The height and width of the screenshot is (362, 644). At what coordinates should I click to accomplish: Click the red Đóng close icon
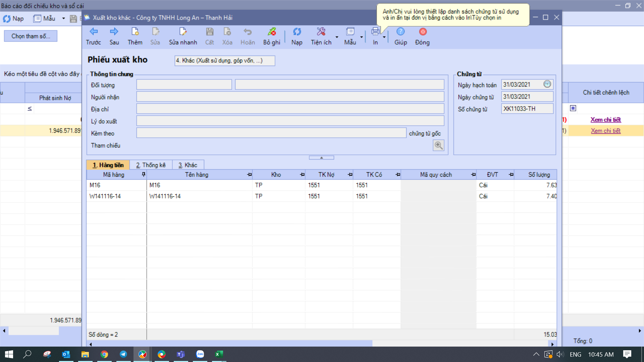tap(422, 32)
